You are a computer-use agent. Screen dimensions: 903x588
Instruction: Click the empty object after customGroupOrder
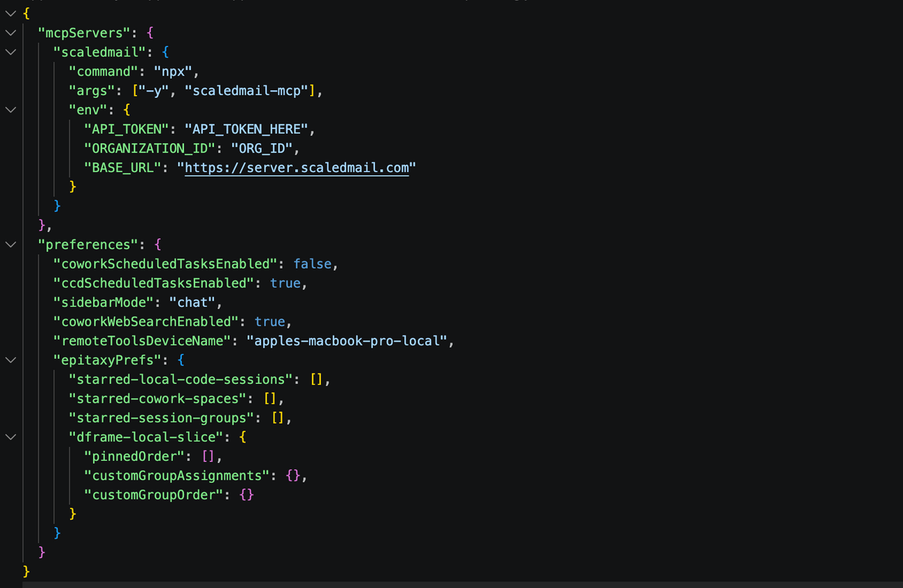point(247,495)
